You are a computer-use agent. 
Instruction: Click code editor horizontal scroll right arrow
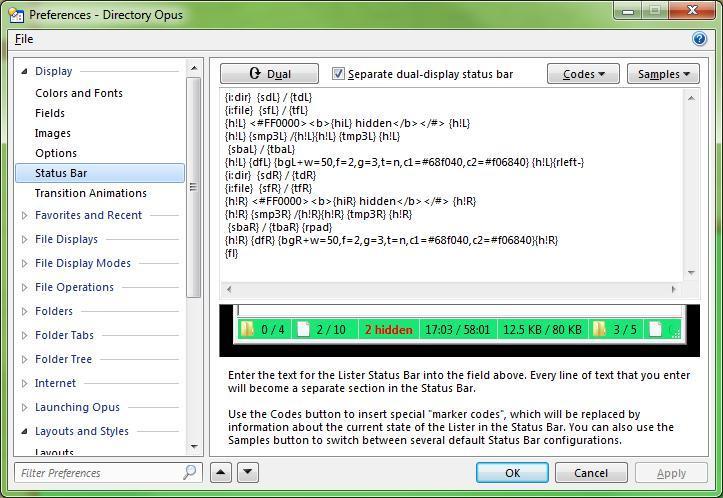pyautogui.click(x=673, y=289)
